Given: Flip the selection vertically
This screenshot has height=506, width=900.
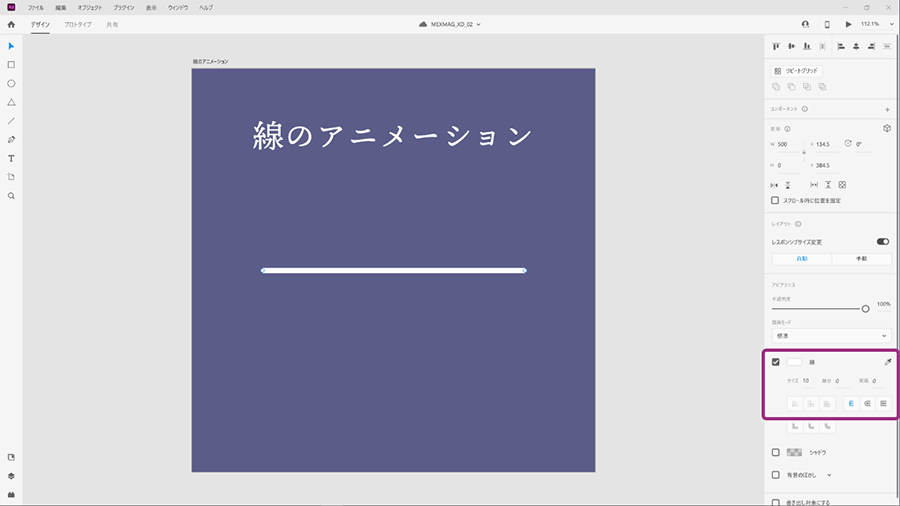Looking at the screenshot, I should coord(788,185).
